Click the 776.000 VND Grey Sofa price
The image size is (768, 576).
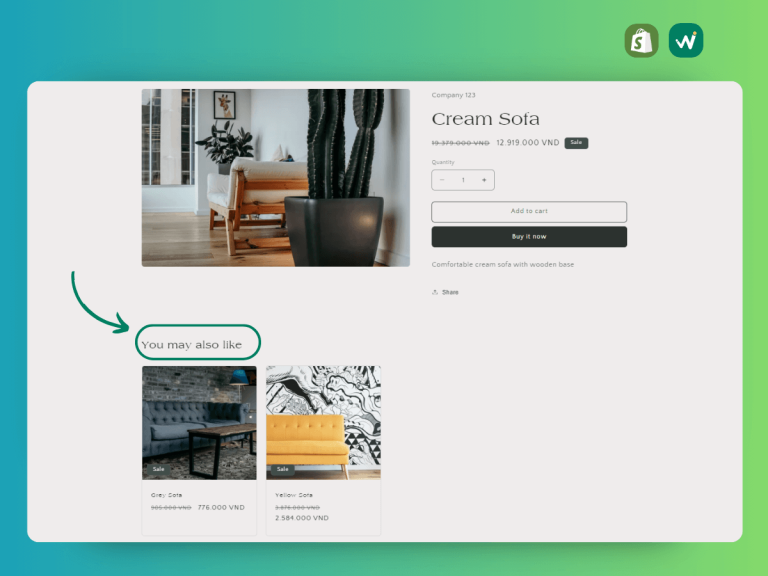point(221,507)
